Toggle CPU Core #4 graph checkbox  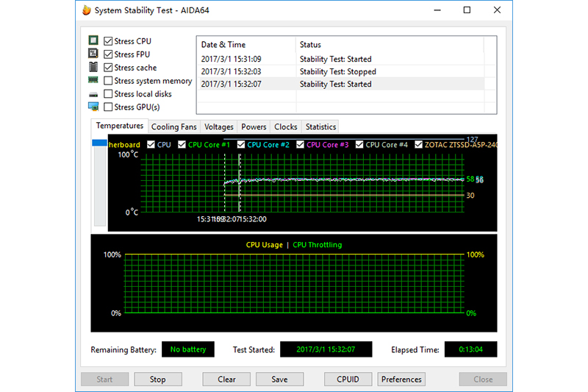tap(359, 144)
